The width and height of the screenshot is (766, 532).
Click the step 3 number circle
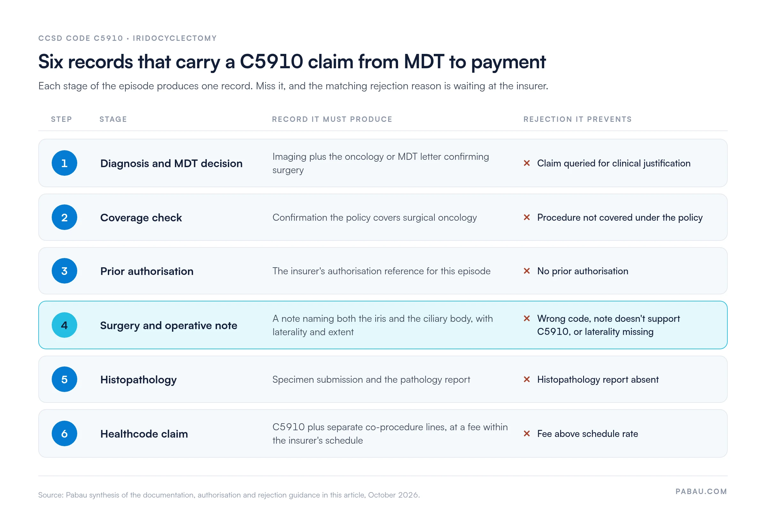(x=64, y=271)
